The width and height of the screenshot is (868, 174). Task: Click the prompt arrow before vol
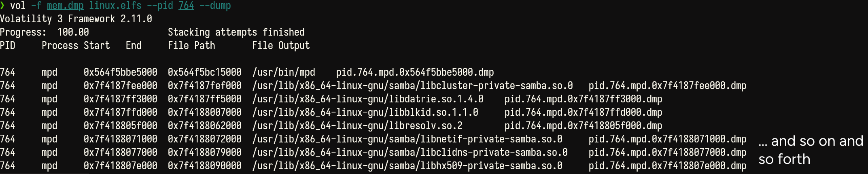(x=2, y=6)
